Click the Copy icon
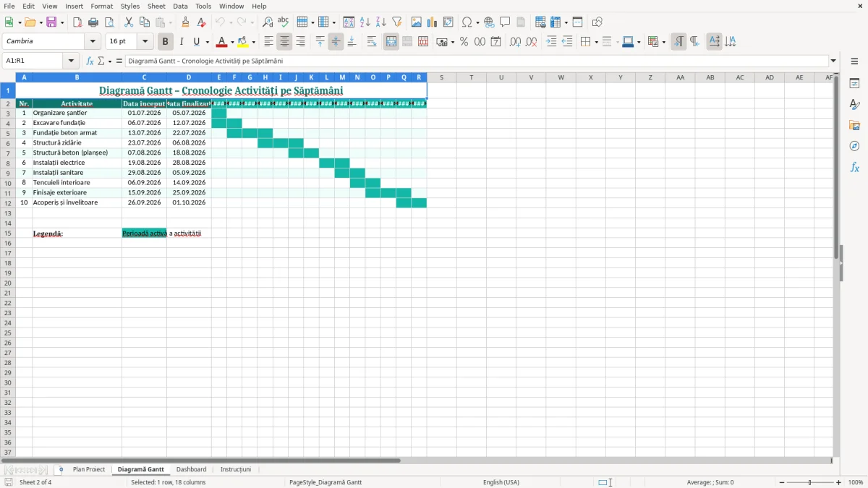 click(x=145, y=22)
